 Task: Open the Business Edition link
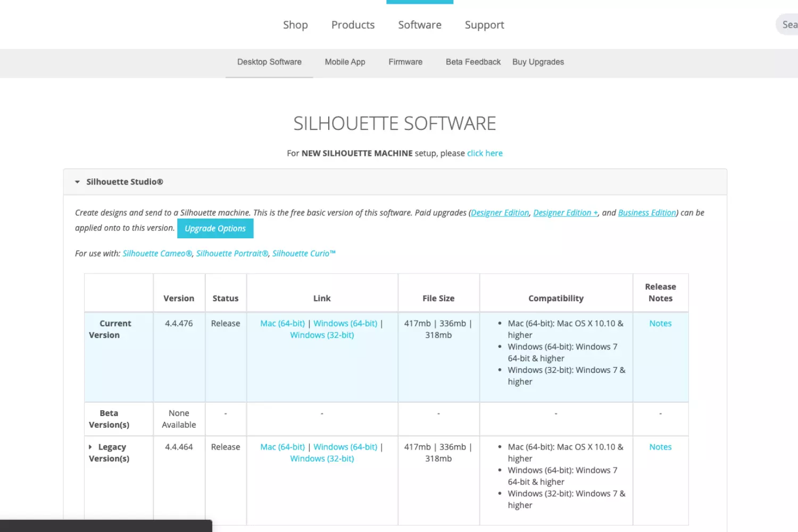(x=647, y=213)
